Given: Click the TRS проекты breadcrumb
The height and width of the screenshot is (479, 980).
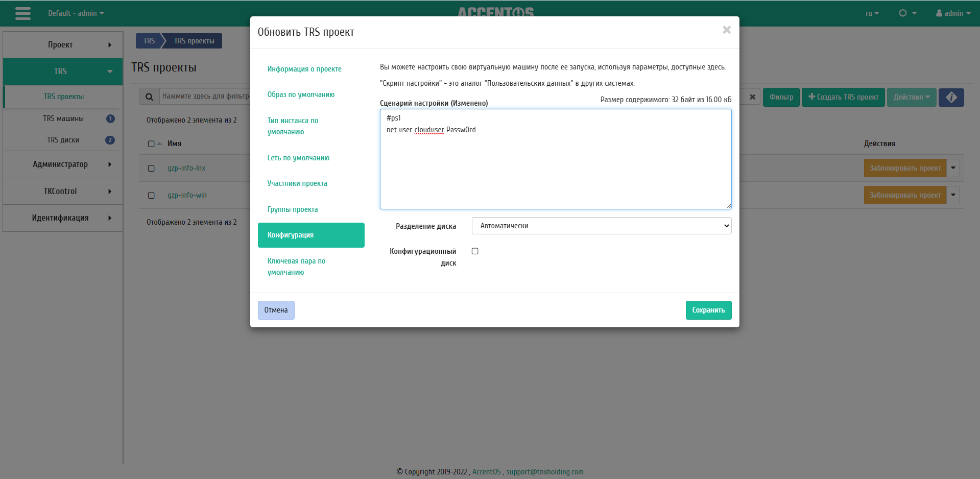Looking at the screenshot, I should click(x=194, y=41).
